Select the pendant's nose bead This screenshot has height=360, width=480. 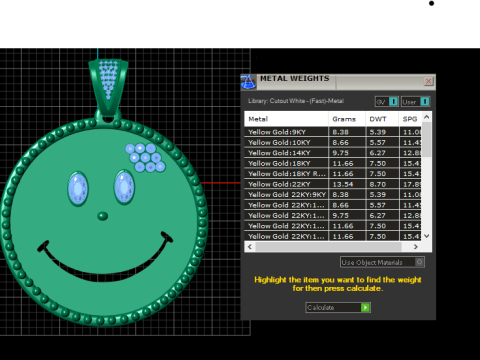click(103, 216)
